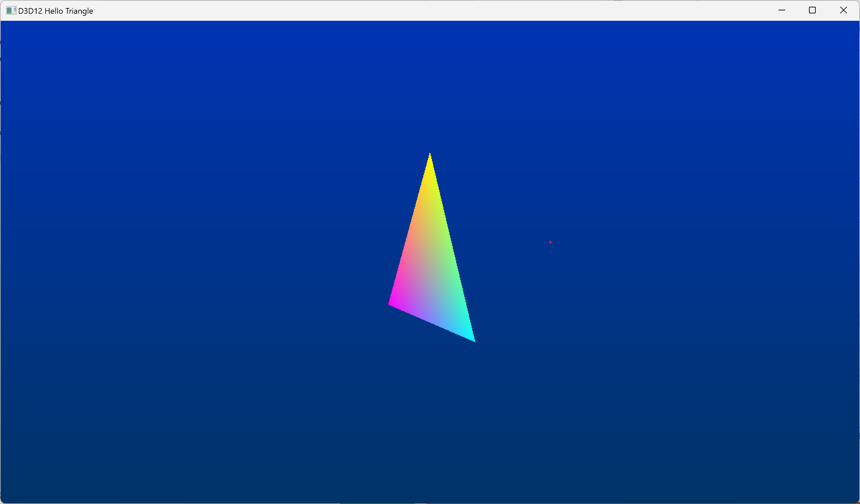Click the green midpoint of triangle's right edge
This screenshot has height=504, width=860.
[451, 247]
